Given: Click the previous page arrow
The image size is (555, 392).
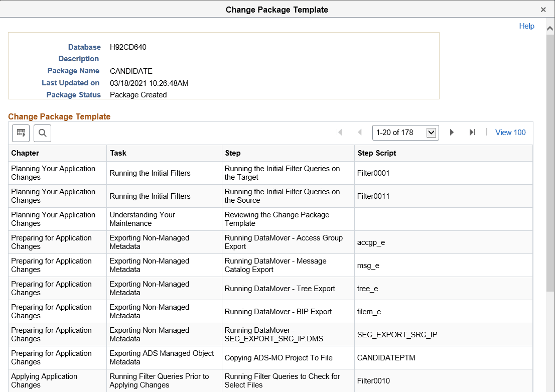Looking at the screenshot, I should click(x=360, y=132).
